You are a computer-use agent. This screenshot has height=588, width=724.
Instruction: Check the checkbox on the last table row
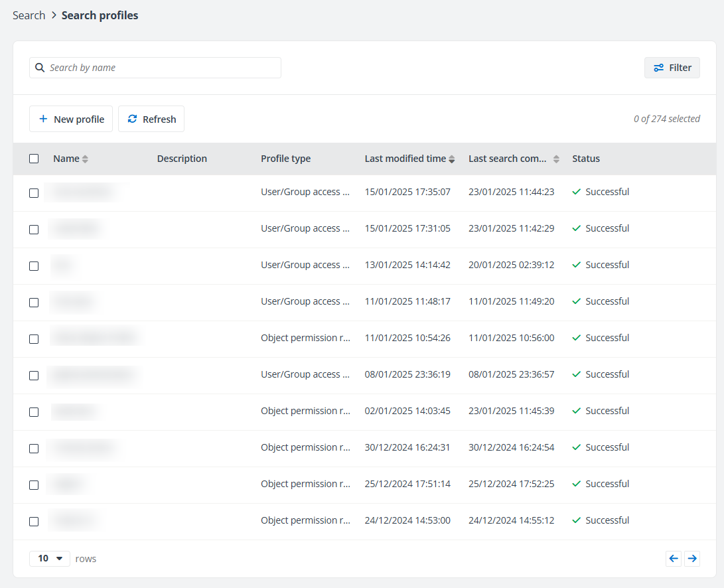click(34, 521)
